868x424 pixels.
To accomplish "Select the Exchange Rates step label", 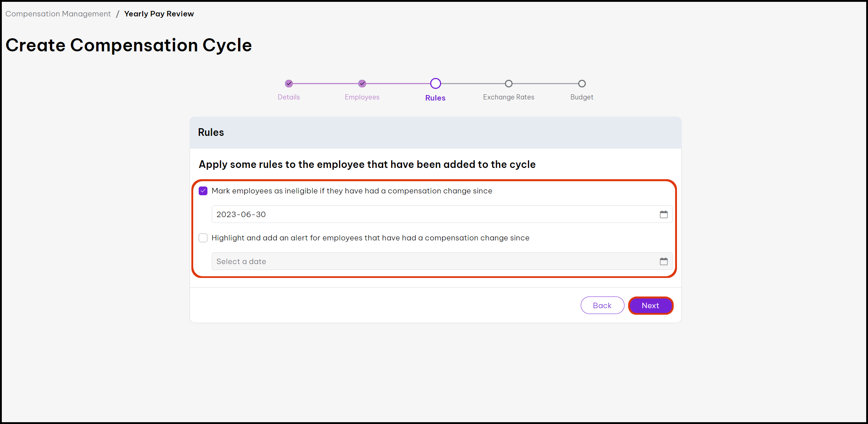I will 509,97.
